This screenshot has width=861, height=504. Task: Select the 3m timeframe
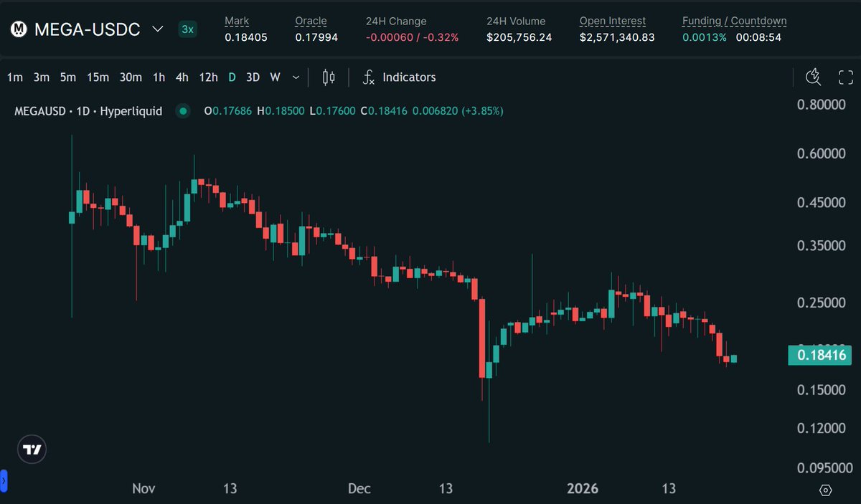click(42, 77)
